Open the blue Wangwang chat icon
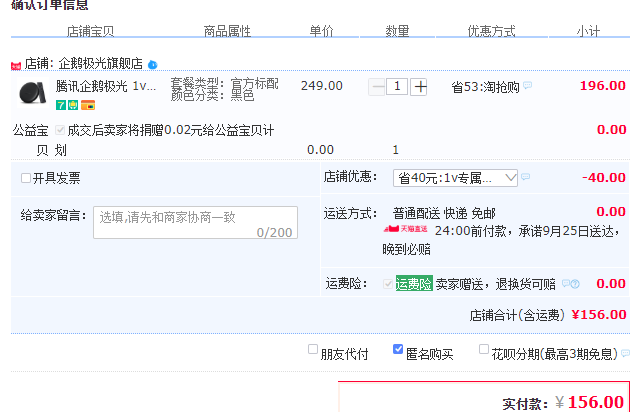The width and height of the screenshot is (640, 412). (153, 65)
